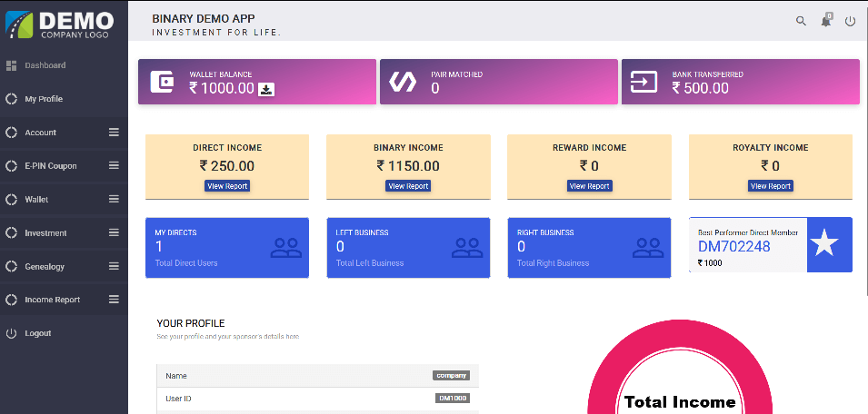Image resolution: width=868 pixels, height=414 pixels.
Task: Click the users icon on Left Business card
Action: [x=467, y=248]
